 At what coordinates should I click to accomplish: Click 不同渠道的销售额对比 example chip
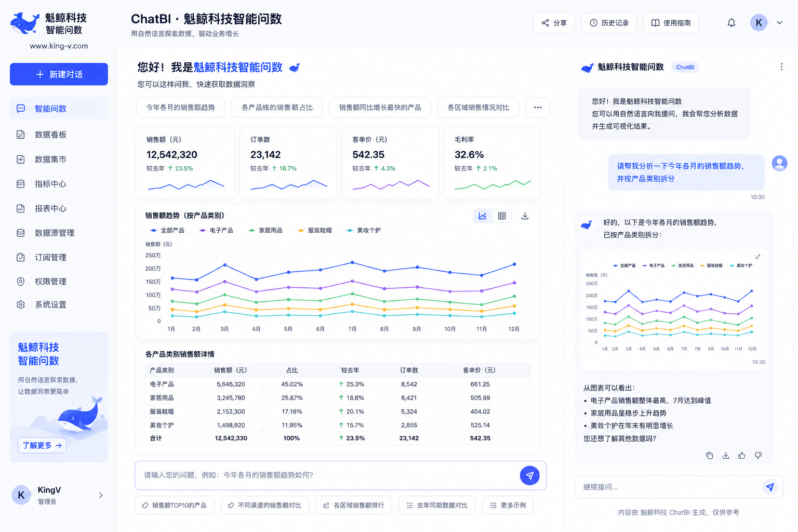point(265,506)
